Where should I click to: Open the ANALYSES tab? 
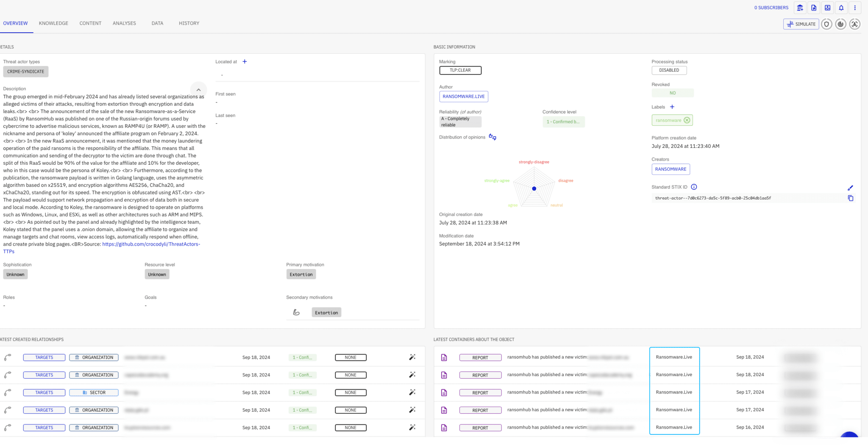click(x=124, y=23)
